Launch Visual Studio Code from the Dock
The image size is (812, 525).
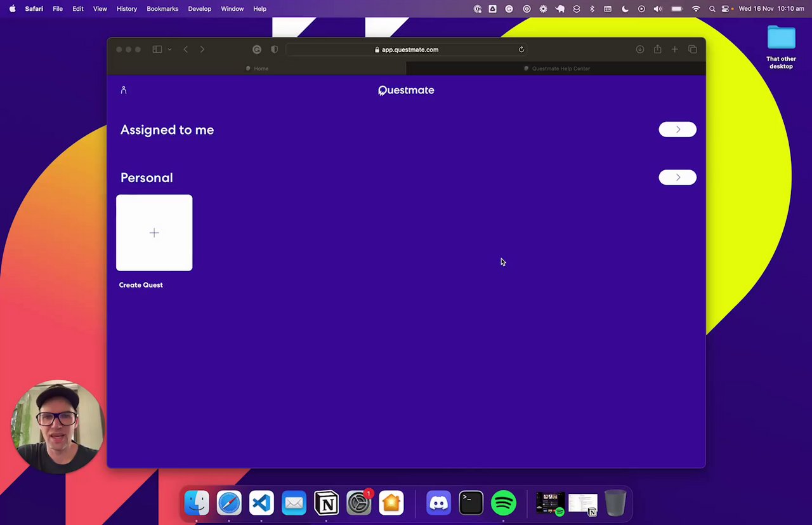coord(261,503)
